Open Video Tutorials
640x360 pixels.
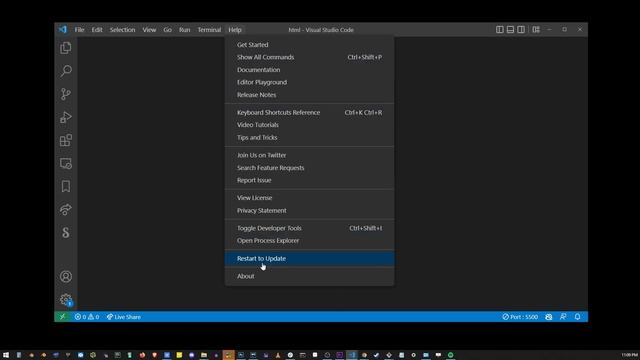click(x=309, y=125)
